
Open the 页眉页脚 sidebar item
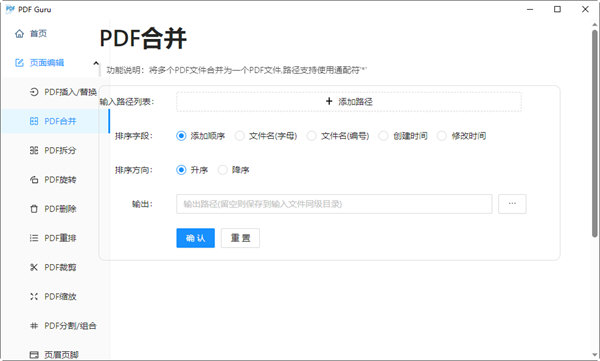pyautogui.click(x=55, y=354)
